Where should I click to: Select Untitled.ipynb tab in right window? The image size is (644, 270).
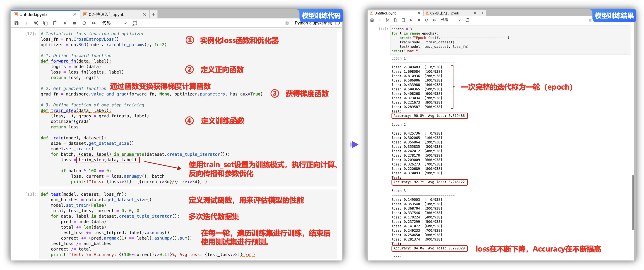point(385,13)
